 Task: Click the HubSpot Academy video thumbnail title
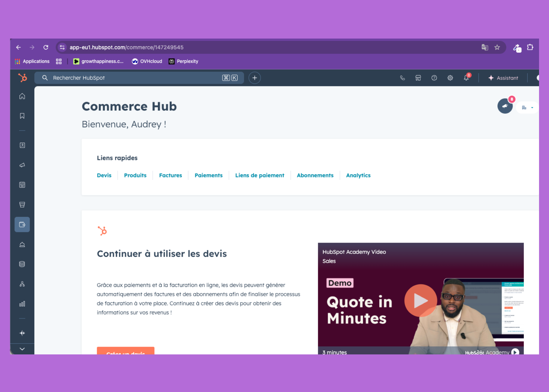pos(354,252)
